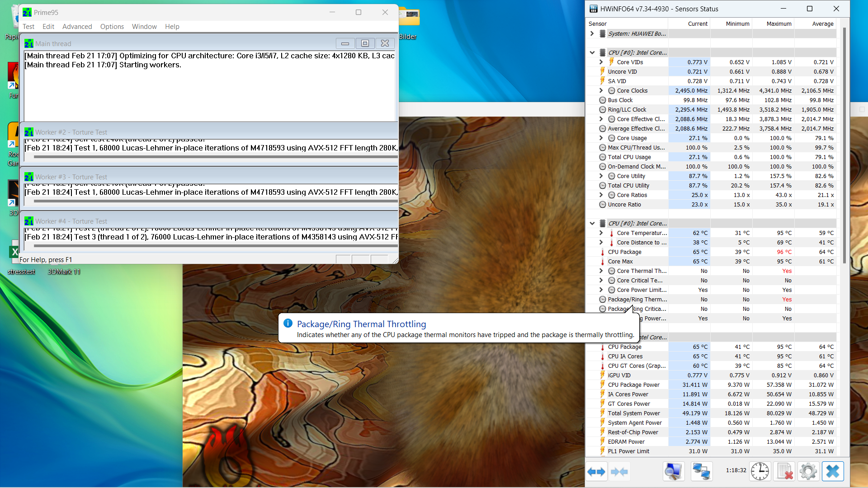This screenshot has height=488, width=868.
Task: Expand the Core Temperatures row
Action: [x=601, y=233]
